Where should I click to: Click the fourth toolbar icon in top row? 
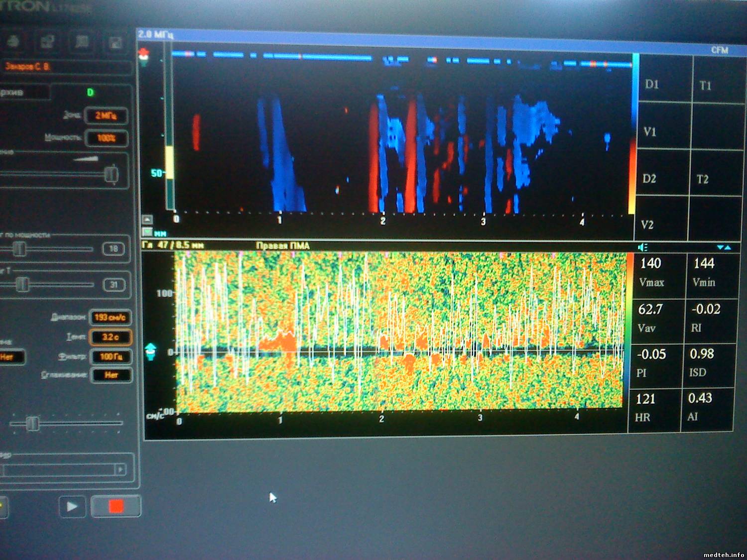pos(116,43)
